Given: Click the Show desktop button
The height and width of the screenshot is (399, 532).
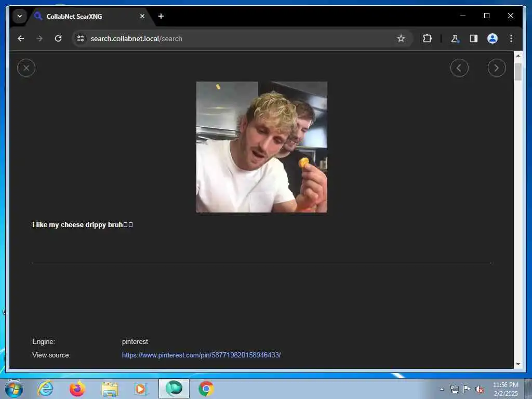Looking at the screenshot, I should [x=528, y=389].
